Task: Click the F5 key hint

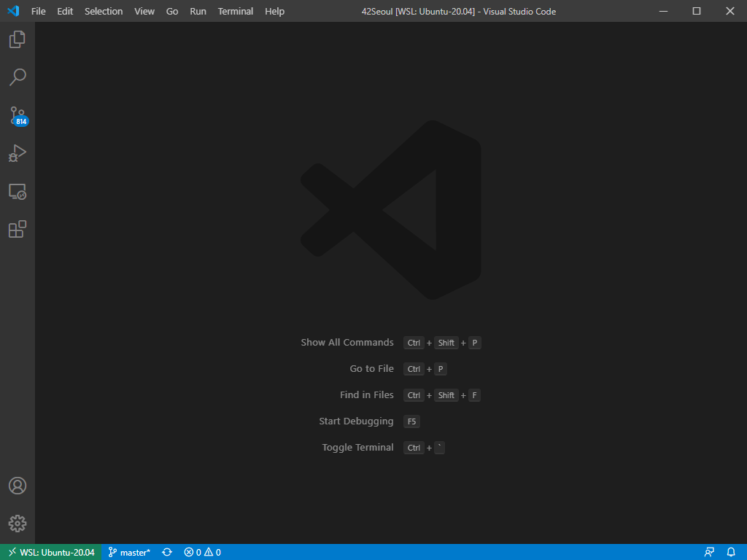Action: coord(411,421)
